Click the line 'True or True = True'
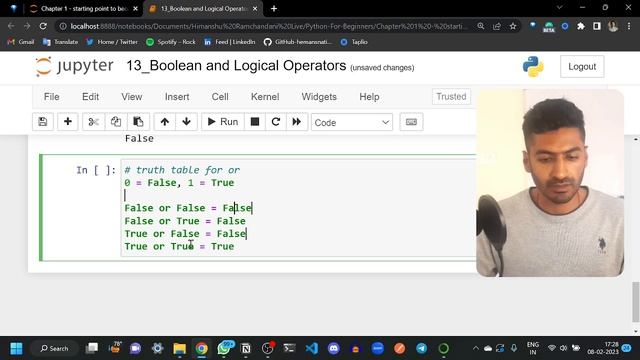The width and height of the screenshot is (640, 360). (179, 247)
